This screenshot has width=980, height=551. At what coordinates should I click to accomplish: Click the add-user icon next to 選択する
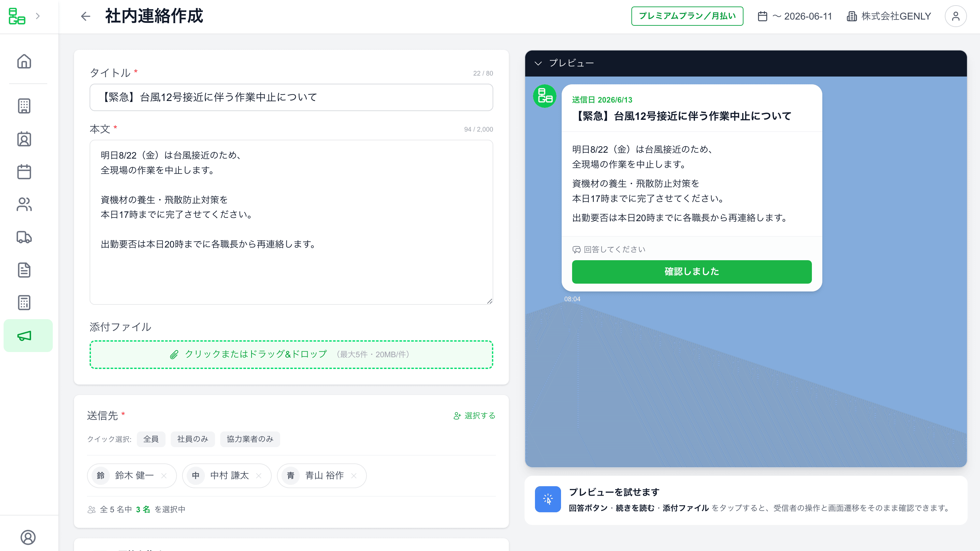[457, 416]
